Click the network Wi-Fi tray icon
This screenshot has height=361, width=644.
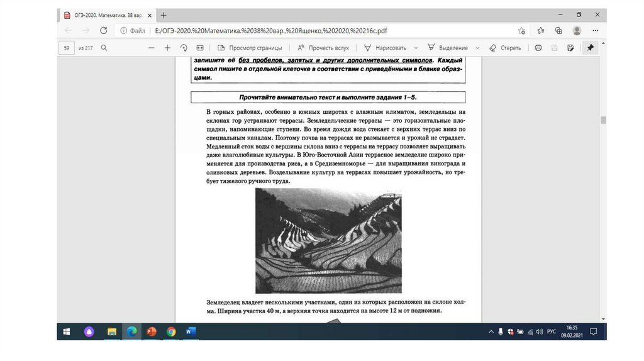pos(530,332)
